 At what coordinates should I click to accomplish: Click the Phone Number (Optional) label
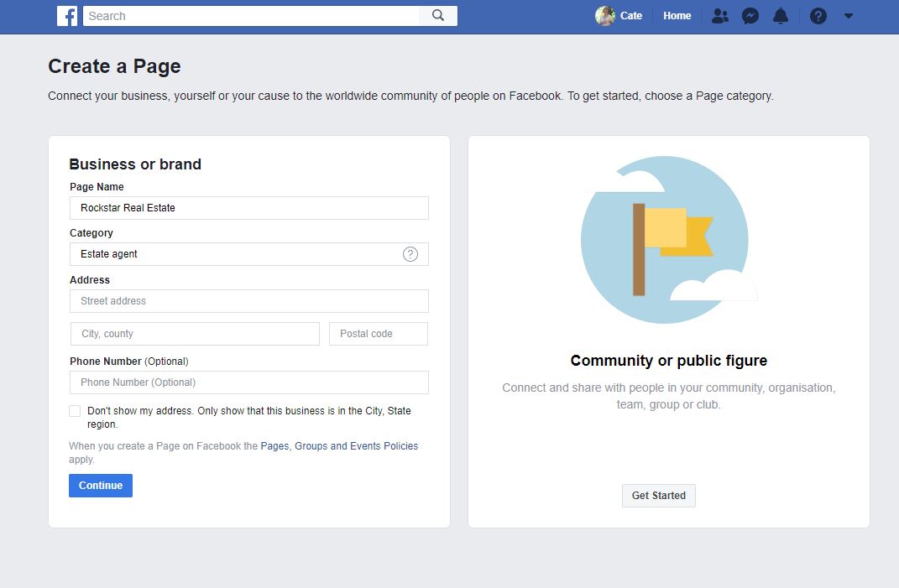pyautogui.click(x=129, y=361)
